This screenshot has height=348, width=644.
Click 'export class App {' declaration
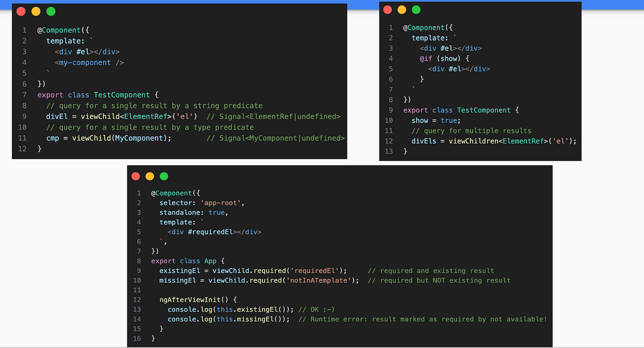pos(188,261)
